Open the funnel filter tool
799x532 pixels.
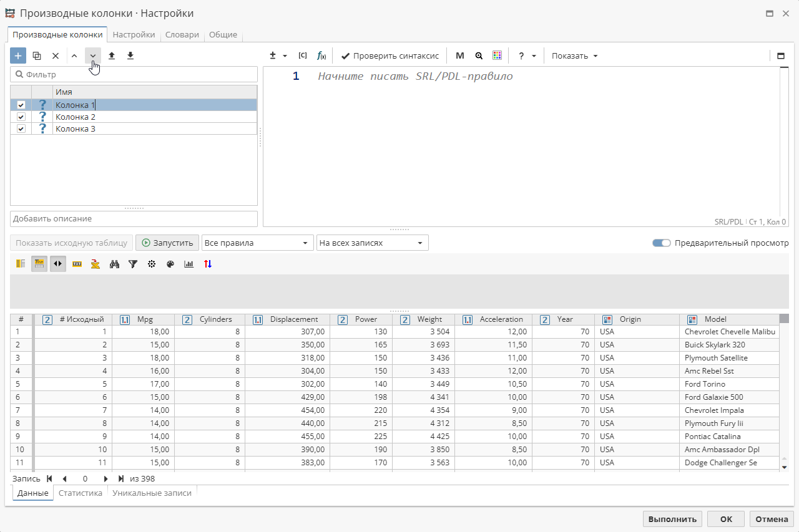tap(133, 264)
